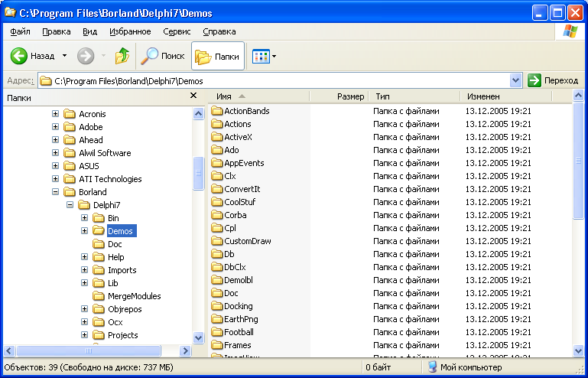Expand the Bin subfolder node
This screenshot has width=588, height=378.
[x=85, y=218]
